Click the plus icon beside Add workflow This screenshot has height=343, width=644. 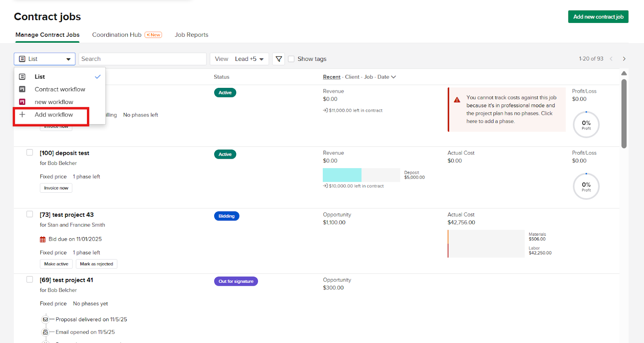click(23, 115)
